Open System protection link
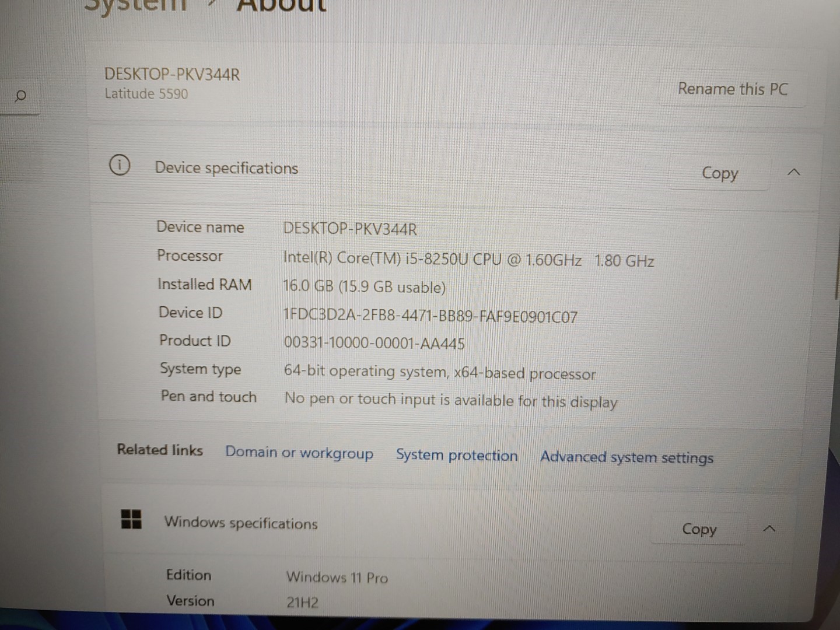 457,455
